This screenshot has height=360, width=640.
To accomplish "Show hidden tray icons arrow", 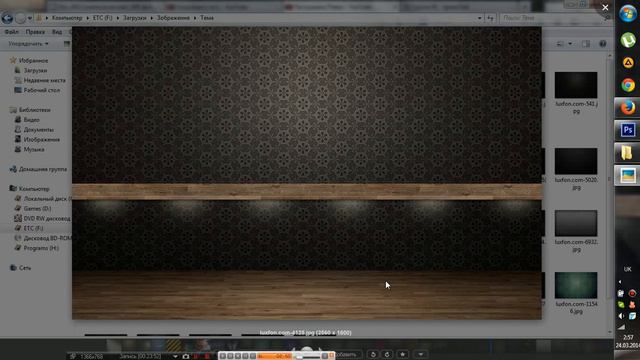I will 620,282.
